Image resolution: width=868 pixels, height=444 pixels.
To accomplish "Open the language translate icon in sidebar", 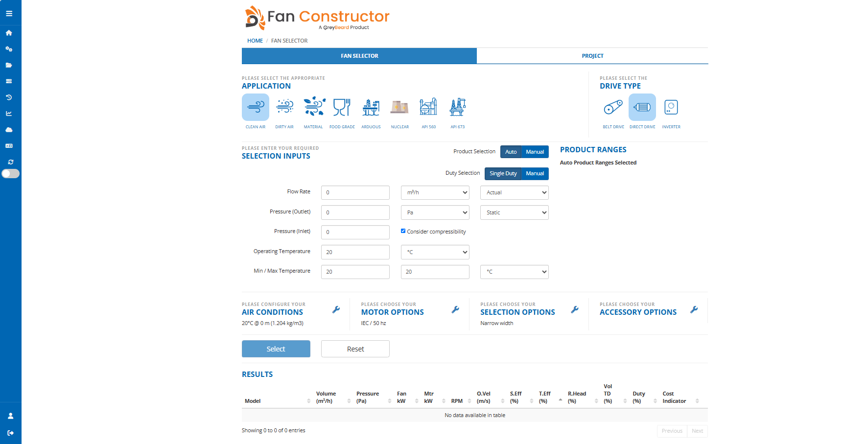I will pyautogui.click(x=9, y=146).
